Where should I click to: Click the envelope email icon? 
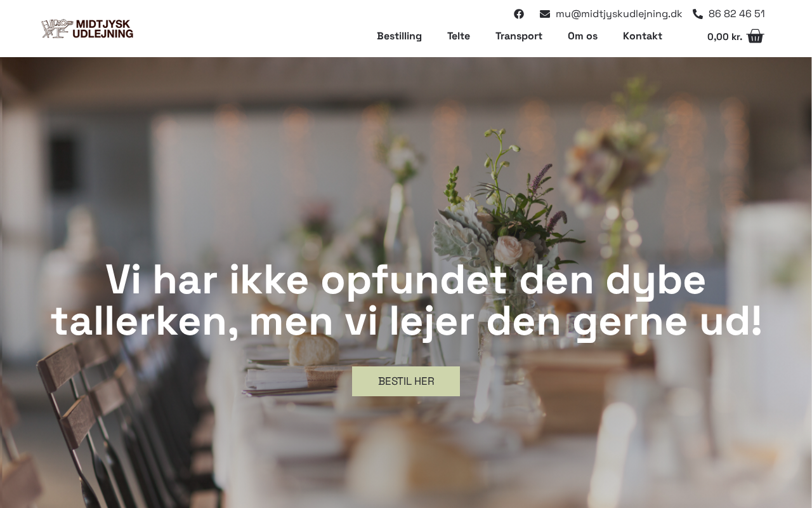[x=545, y=14]
